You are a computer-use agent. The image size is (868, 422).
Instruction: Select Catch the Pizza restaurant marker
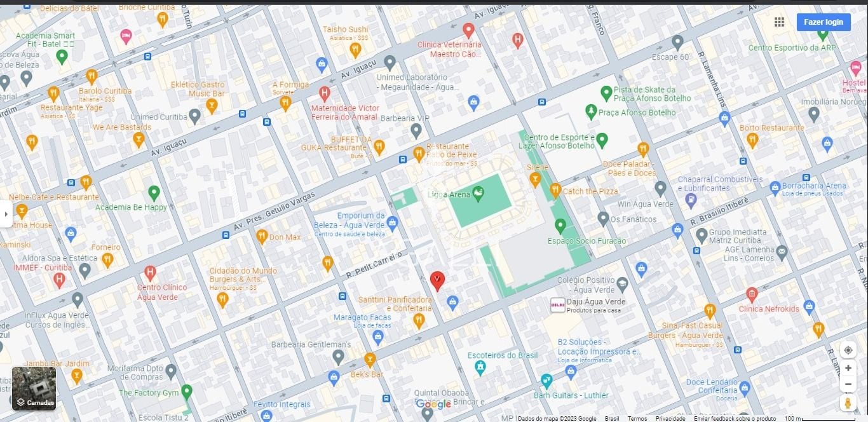[555, 190]
